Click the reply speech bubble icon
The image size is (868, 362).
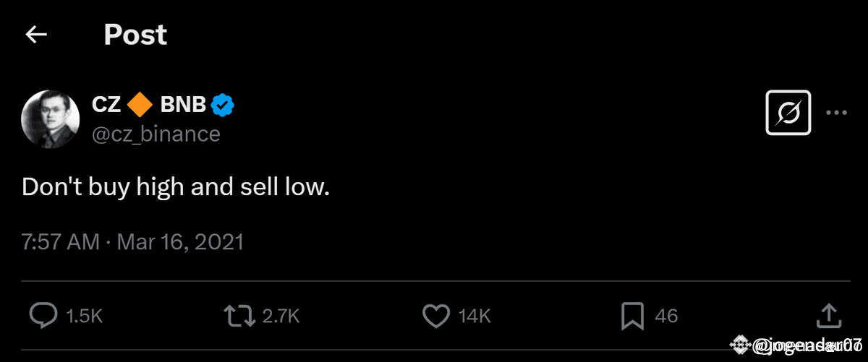click(x=43, y=315)
